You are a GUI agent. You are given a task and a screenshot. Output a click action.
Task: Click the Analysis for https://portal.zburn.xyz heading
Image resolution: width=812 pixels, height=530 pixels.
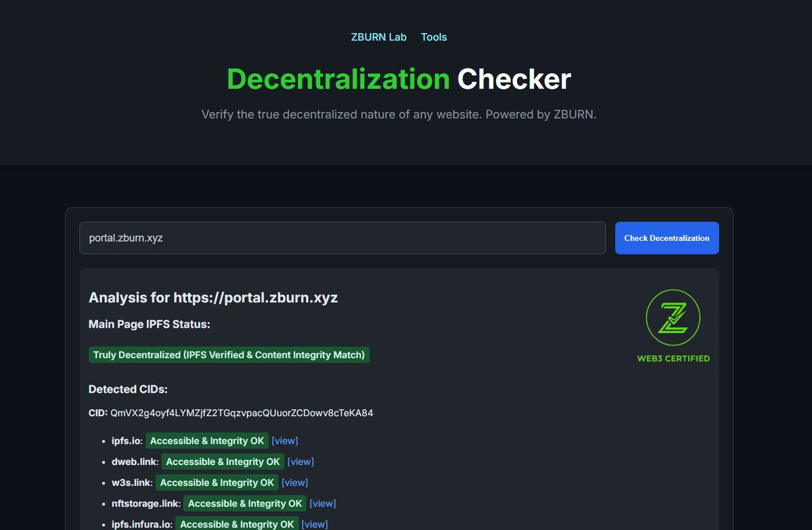[x=213, y=298]
